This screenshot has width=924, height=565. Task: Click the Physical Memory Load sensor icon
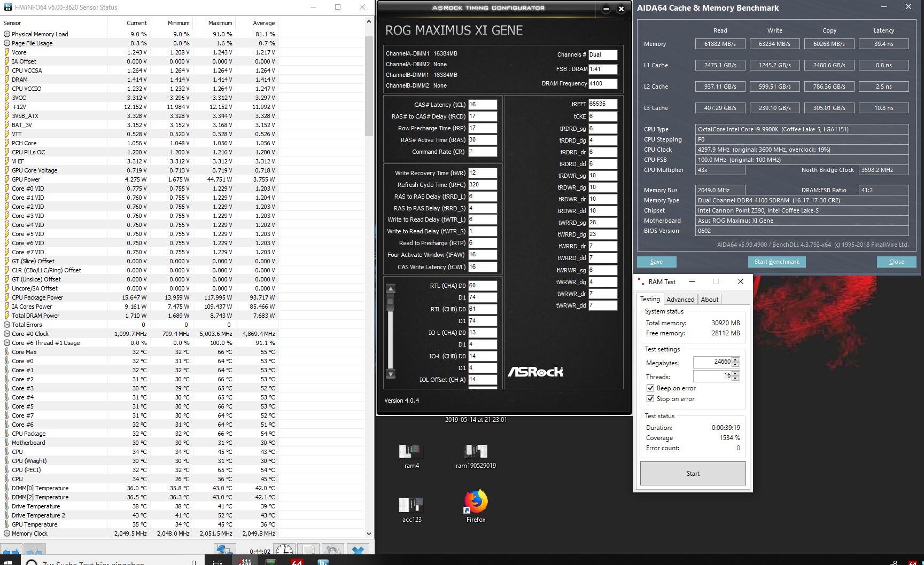click(x=7, y=34)
